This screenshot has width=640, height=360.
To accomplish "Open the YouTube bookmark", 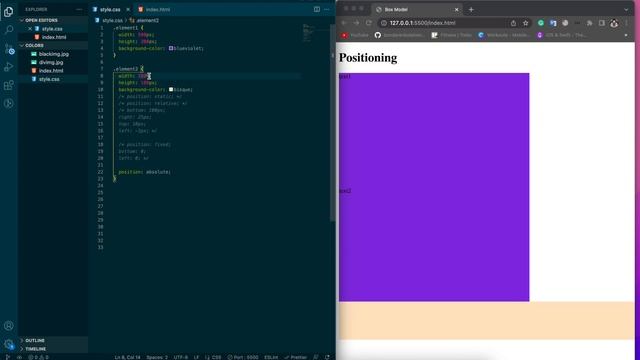I will point(355,36).
